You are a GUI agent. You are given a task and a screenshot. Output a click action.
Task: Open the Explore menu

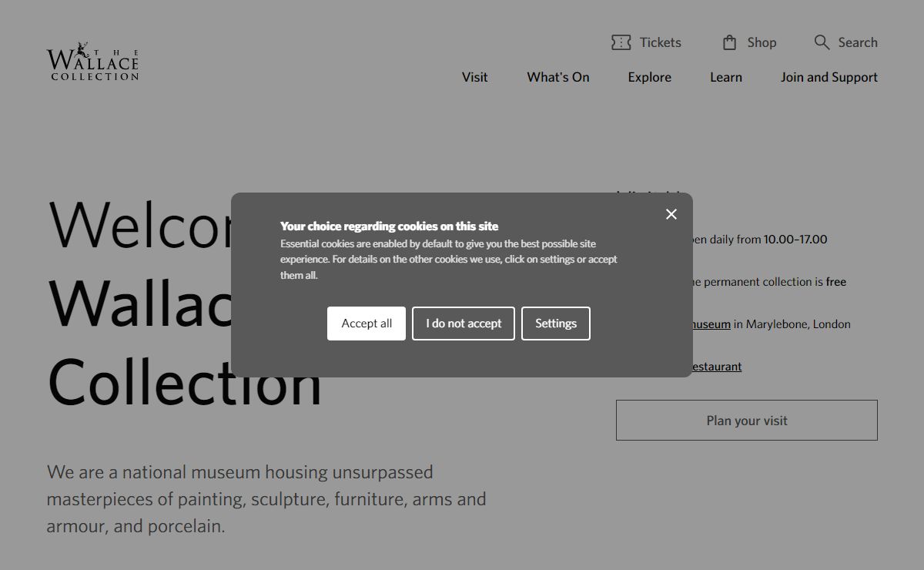[650, 77]
